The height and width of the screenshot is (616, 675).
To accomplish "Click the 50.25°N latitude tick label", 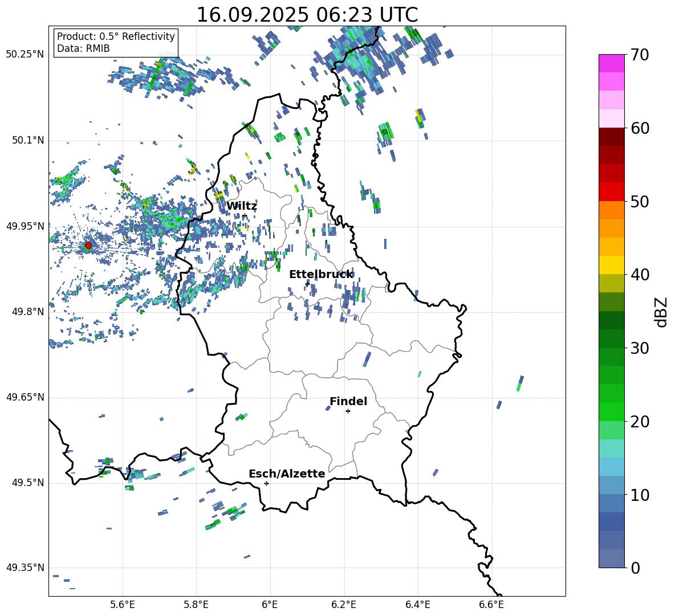I will 25,55.
